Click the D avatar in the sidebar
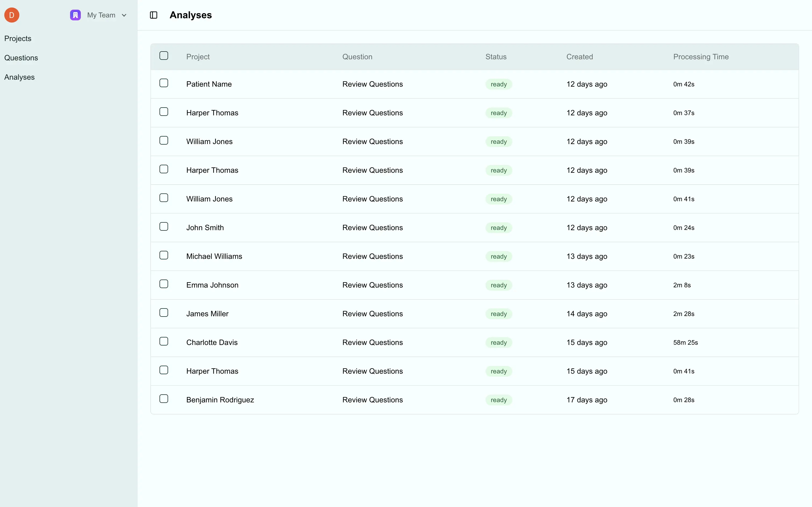Image resolution: width=812 pixels, height=507 pixels. (11, 15)
